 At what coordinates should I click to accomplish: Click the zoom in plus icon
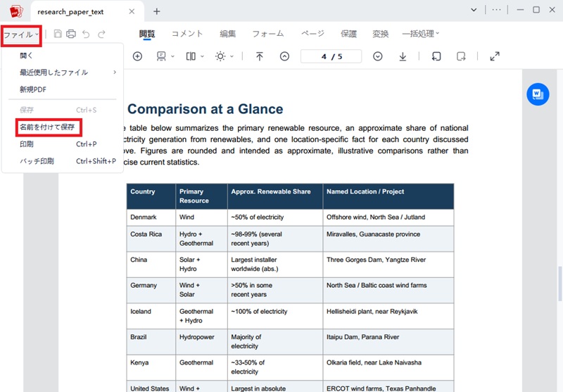point(137,56)
